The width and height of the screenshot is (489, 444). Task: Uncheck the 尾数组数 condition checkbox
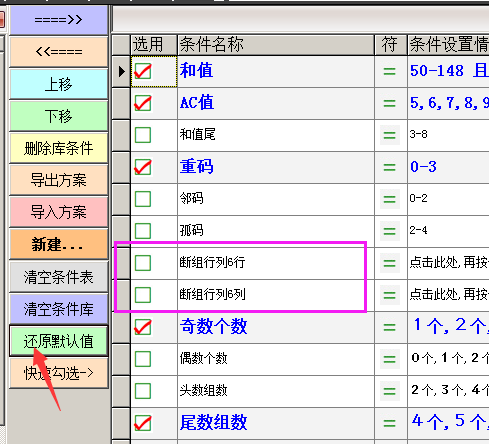(x=143, y=423)
